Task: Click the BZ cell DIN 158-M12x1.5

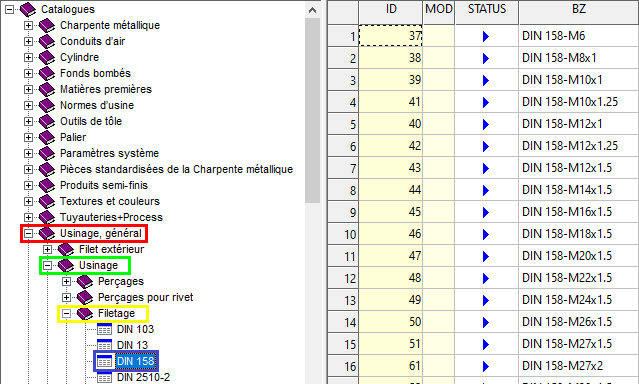Action: pos(579,168)
